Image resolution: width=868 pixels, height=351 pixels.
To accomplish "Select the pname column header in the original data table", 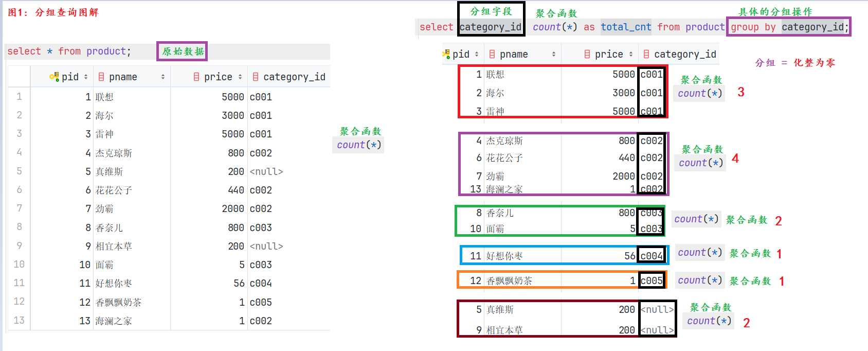I will click(132, 77).
